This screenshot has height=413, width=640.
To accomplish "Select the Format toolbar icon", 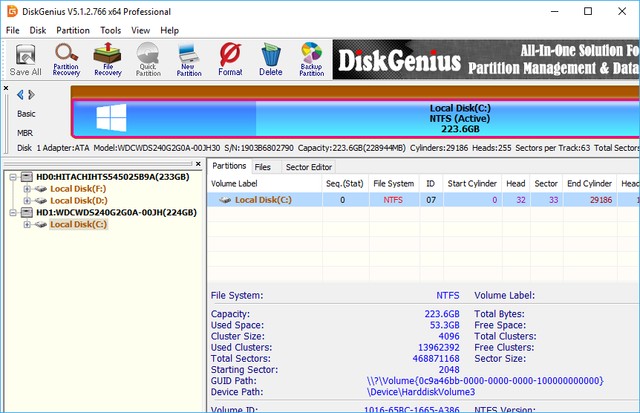I will point(230,60).
